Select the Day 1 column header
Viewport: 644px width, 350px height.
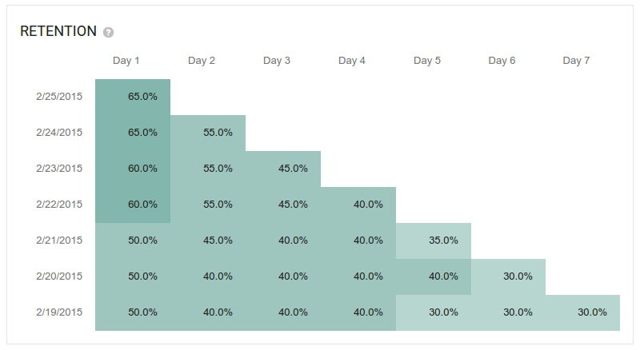point(126,61)
